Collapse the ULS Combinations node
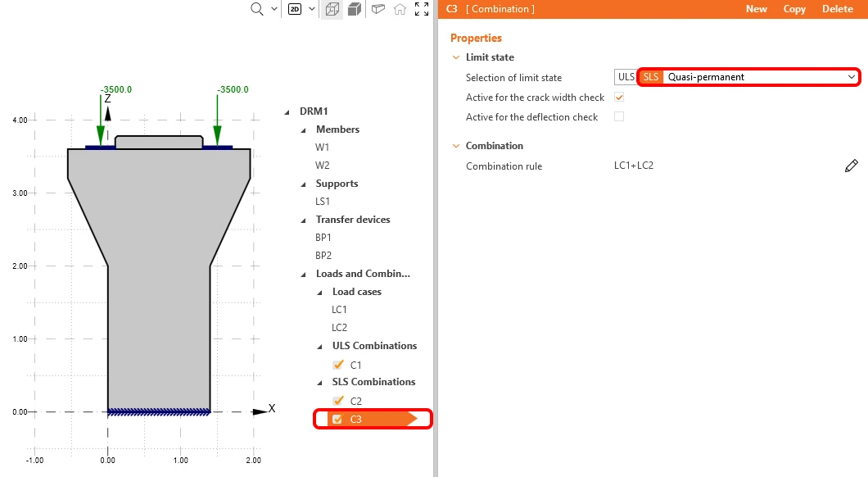This screenshot has height=477, width=868. (x=320, y=347)
